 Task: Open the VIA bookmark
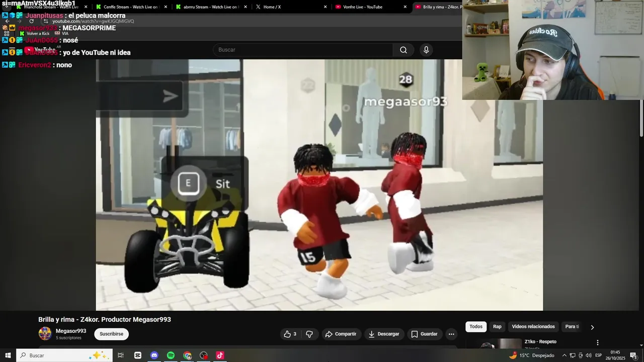(x=61, y=33)
